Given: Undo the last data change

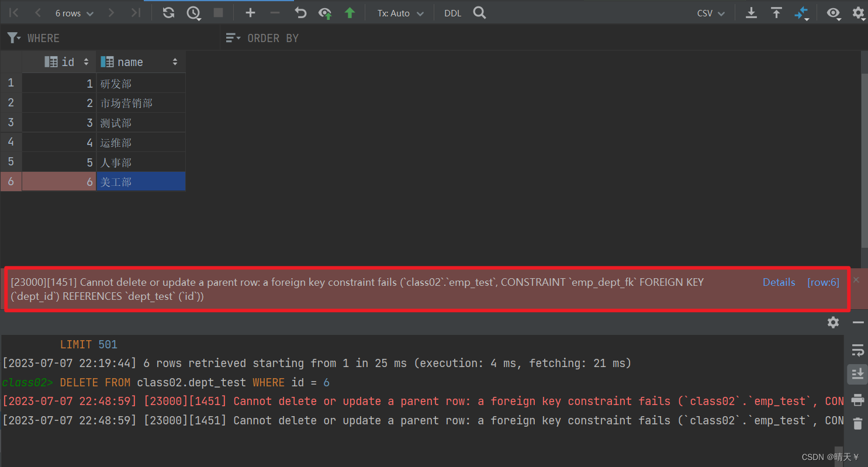Looking at the screenshot, I should click(x=300, y=12).
